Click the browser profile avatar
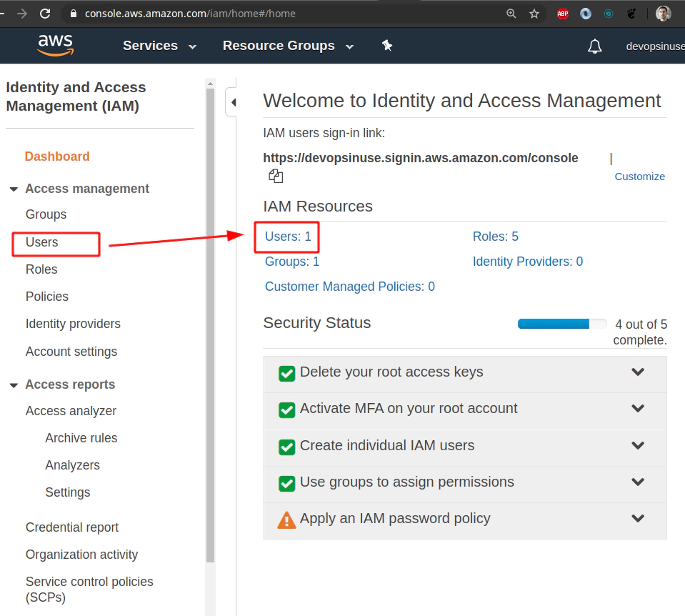 click(664, 14)
